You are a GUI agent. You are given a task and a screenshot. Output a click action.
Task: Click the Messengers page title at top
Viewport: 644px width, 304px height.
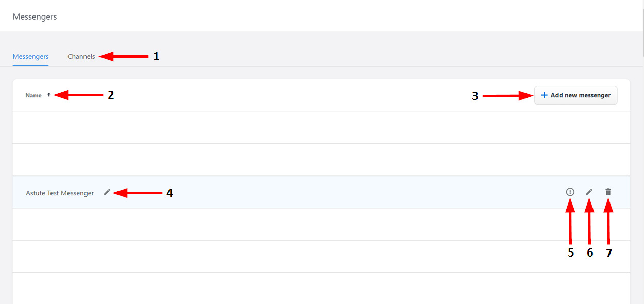click(x=35, y=16)
